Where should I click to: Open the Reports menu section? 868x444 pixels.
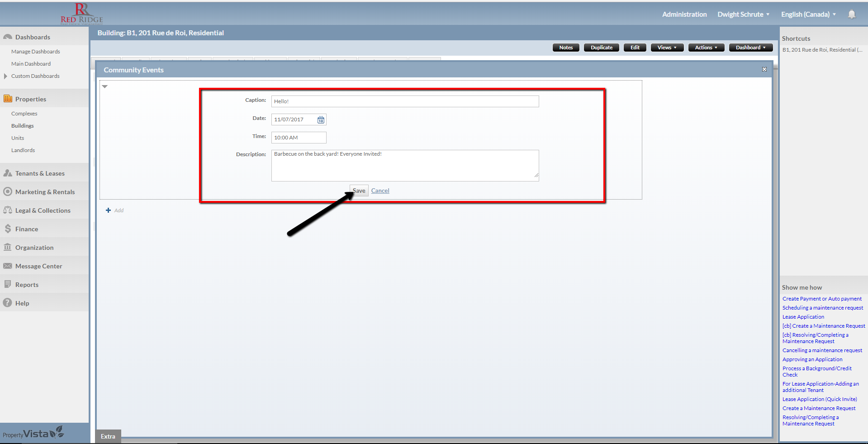click(27, 285)
